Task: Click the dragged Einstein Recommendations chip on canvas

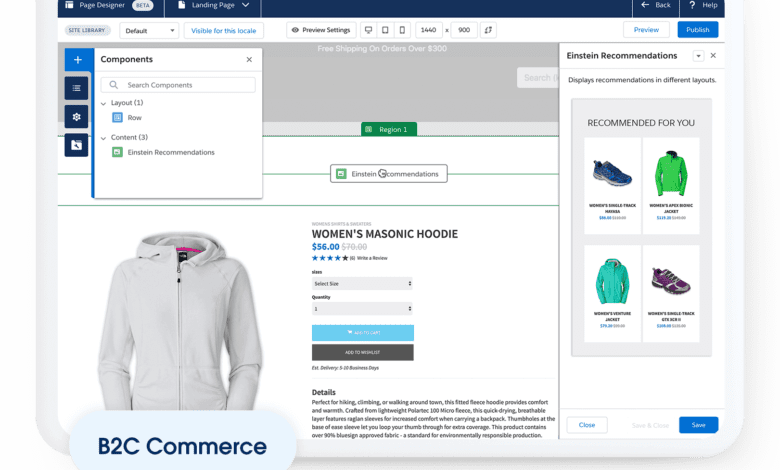Action: pos(389,174)
